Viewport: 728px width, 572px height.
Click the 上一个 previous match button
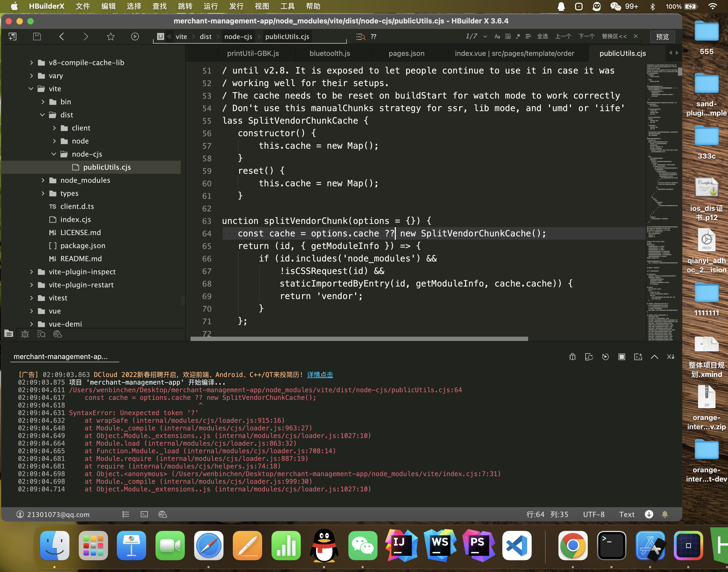click(563, 36)
